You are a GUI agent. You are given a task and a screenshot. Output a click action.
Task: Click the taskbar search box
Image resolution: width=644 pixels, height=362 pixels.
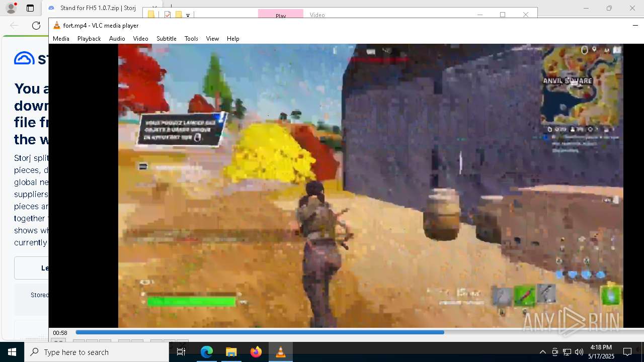[x=97, y=352]
